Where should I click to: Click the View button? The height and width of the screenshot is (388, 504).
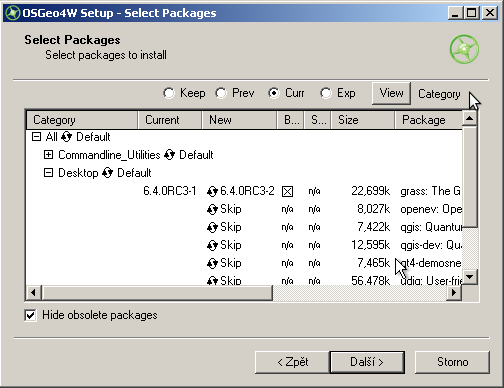(x=391, y=93)
